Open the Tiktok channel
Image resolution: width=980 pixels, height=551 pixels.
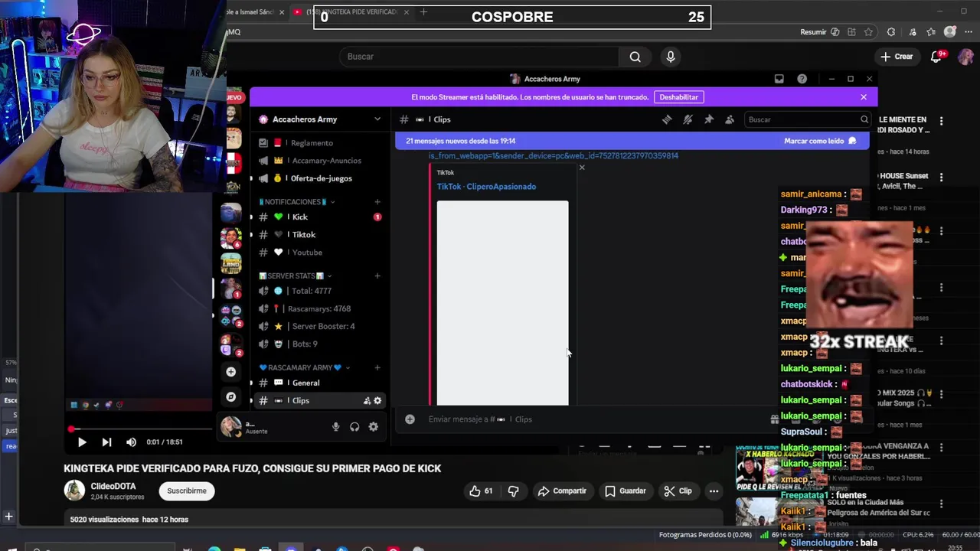point(318,235)
